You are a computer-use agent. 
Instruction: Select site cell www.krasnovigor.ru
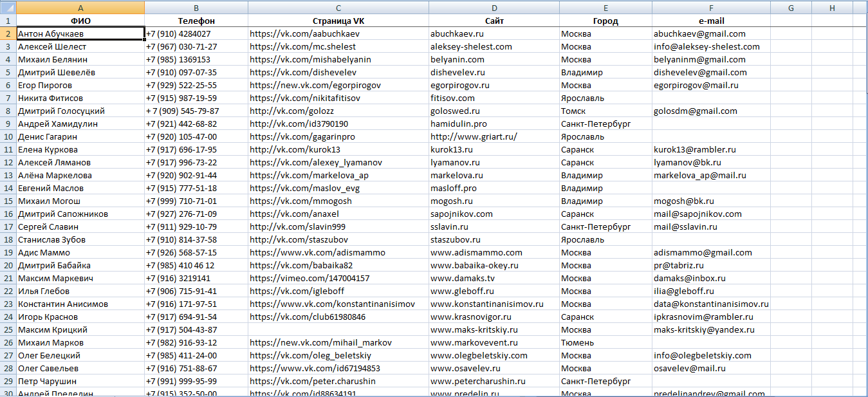tap(494, 317)
